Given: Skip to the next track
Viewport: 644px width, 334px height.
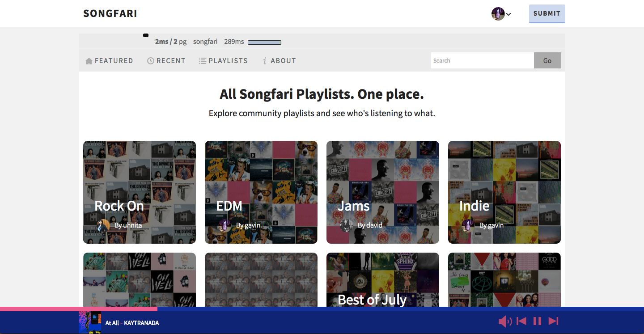Looking at the screenshot, I should point(554,321).
